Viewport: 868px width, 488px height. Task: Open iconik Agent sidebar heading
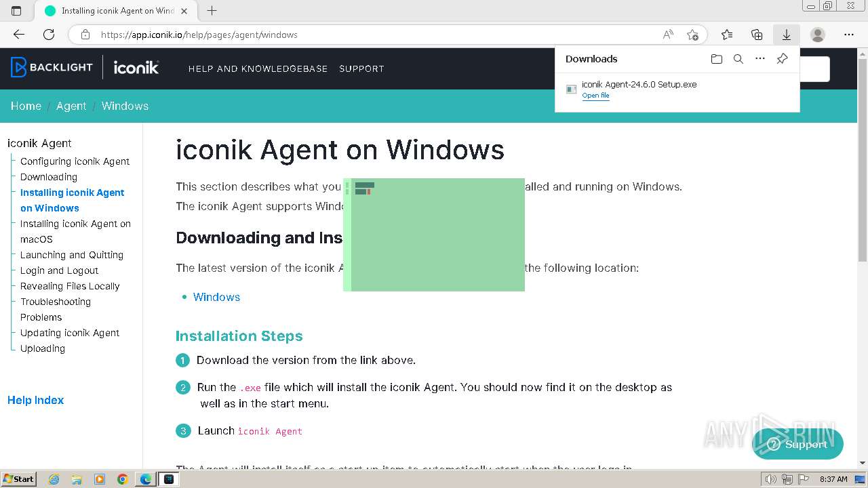tap(39, 143)
